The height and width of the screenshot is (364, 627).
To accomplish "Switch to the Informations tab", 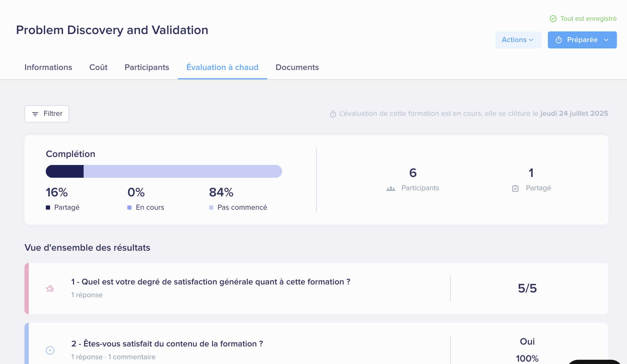I will 48,67.
